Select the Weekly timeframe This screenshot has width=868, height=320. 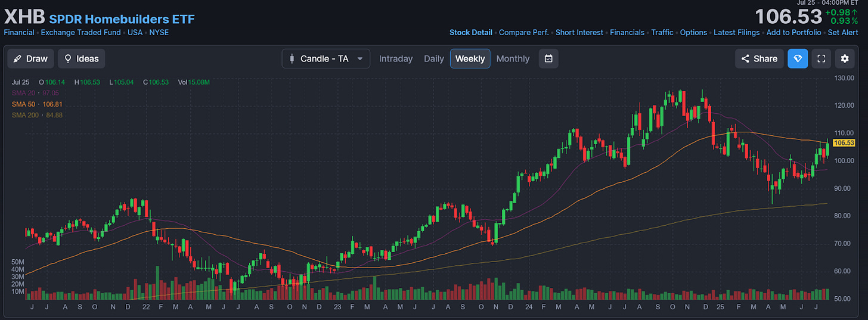coord(470,58)
